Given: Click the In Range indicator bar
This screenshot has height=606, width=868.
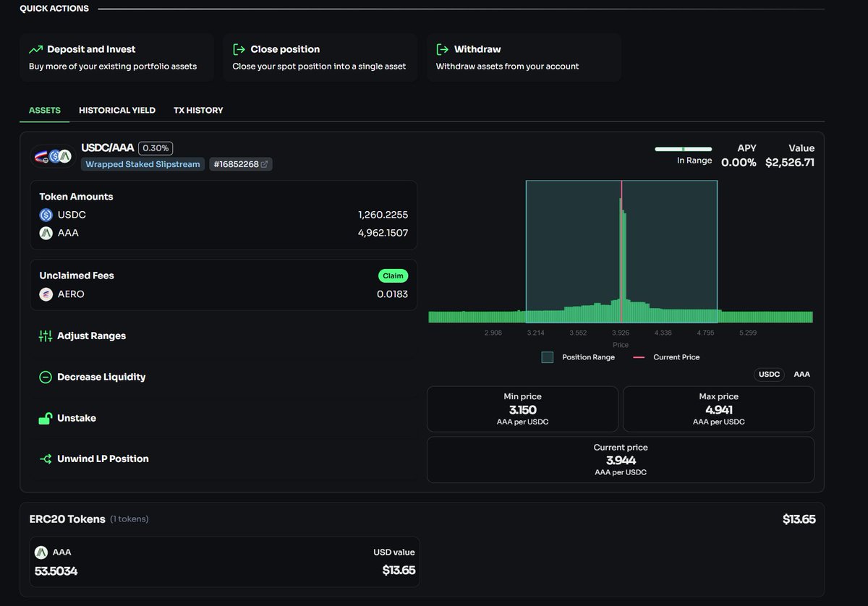Looking at the screenshot, I should click(683, 149).
